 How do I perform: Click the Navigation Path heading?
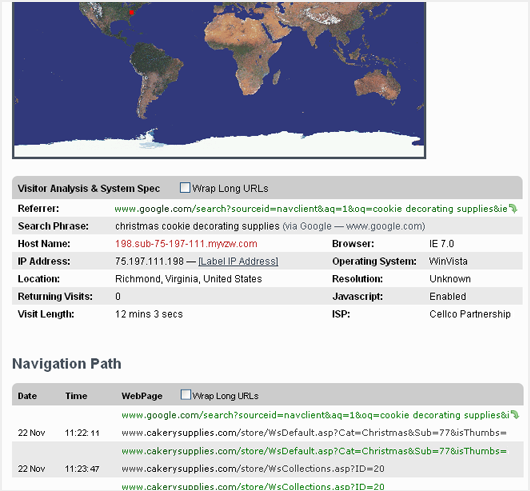67,364
